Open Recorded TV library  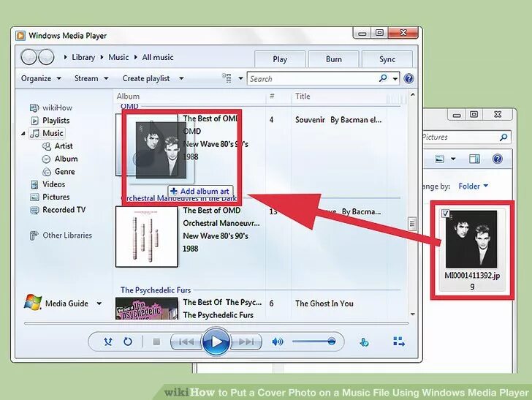click(58, 210)
